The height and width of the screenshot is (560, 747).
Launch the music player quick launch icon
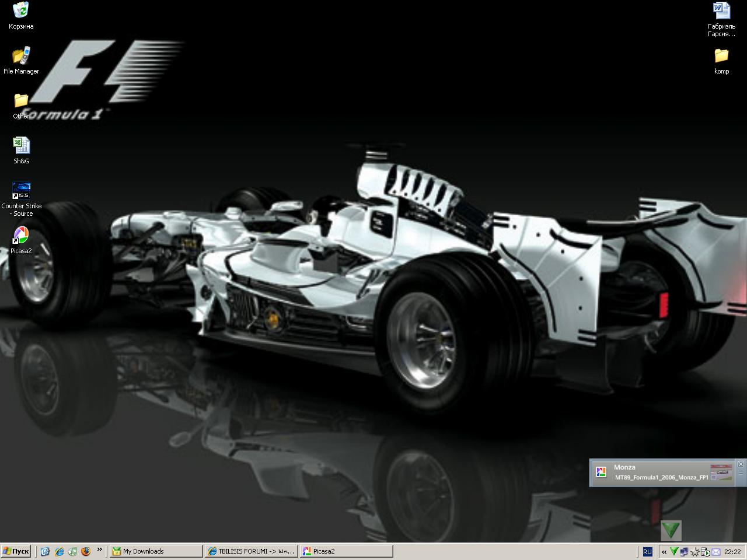(x=72, y=551)
